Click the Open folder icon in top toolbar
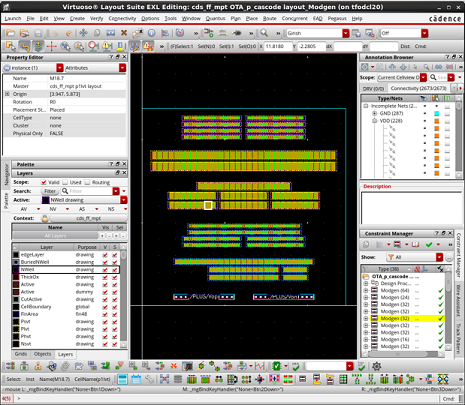 click(10, 33)
